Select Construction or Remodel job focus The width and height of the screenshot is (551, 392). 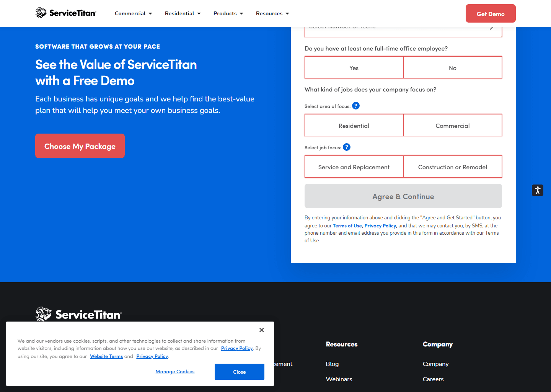pyautogui.click(x=453, y=167)
